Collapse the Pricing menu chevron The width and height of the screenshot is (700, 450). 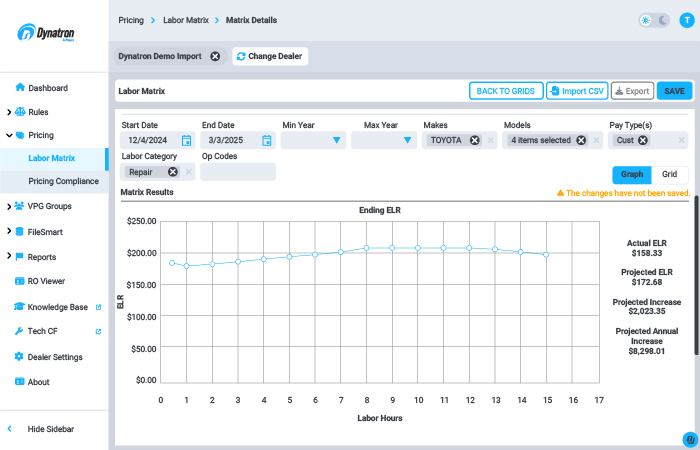(9, 135)
